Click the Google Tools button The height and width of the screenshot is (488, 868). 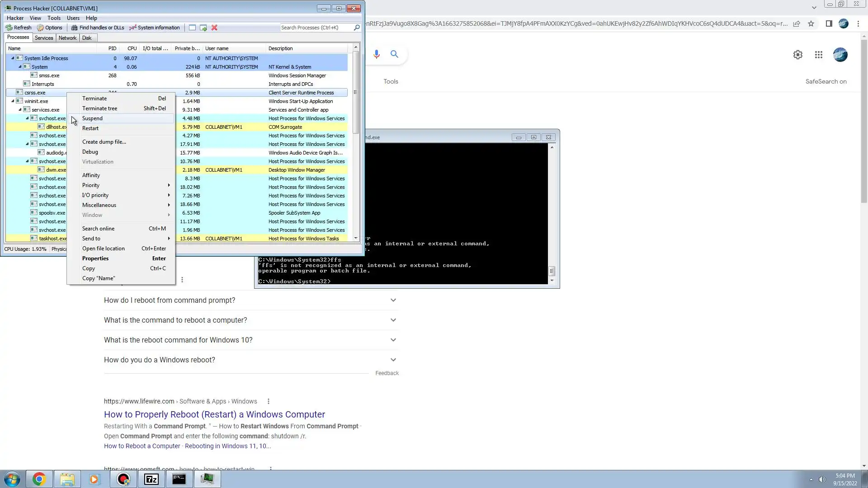click(x=391, y=81)
